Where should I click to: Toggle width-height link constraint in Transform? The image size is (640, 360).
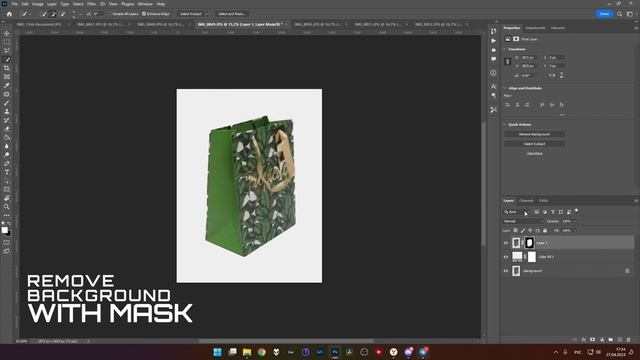point(507,62)
